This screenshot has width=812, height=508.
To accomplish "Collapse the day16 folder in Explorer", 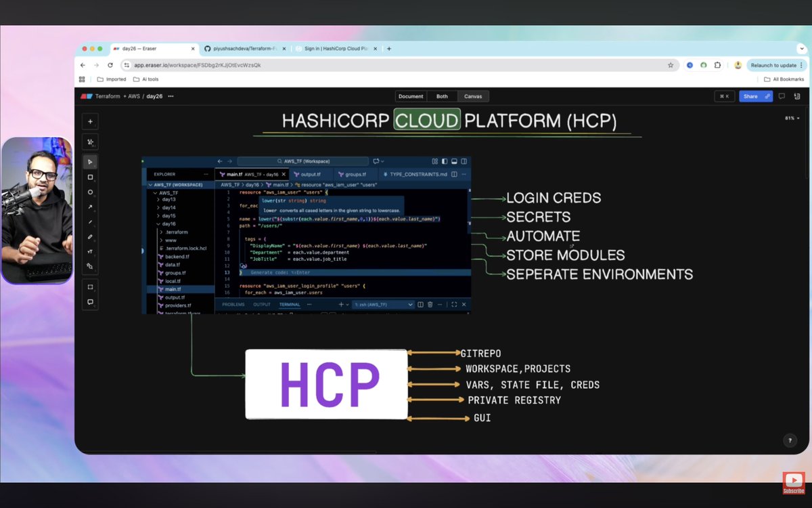I will coord(167,224).
